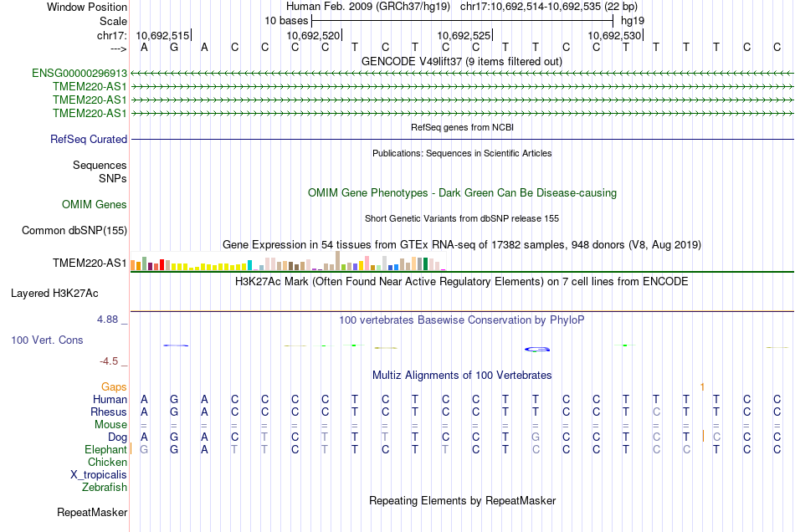Screen dimensions: 795x532
Task: Click the SNPs track label
Action: pyautogui.click(x=113, y=178)
